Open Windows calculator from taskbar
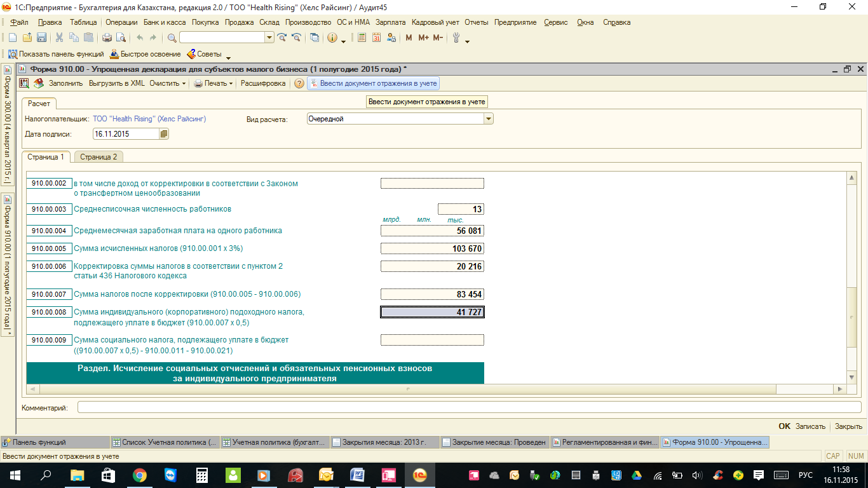 202,475
